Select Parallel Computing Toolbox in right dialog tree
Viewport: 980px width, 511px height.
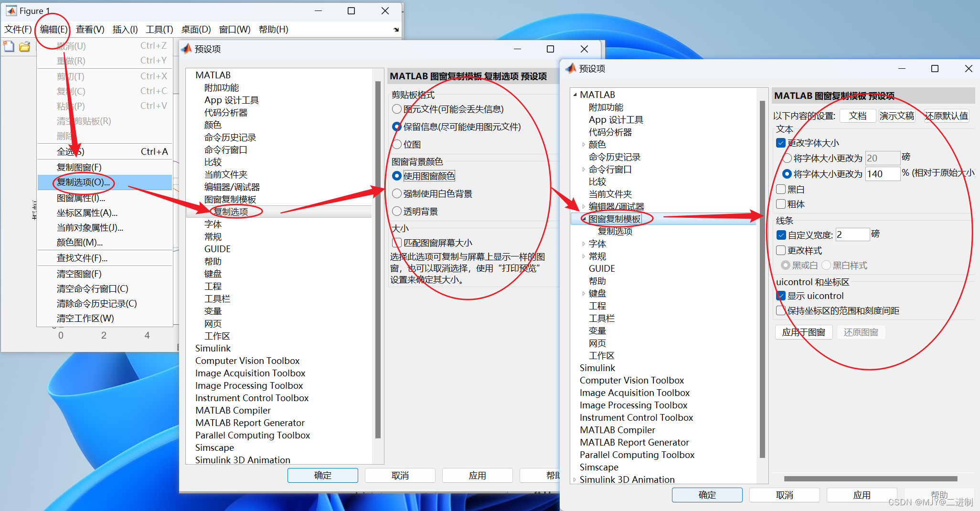coord(637,455)
